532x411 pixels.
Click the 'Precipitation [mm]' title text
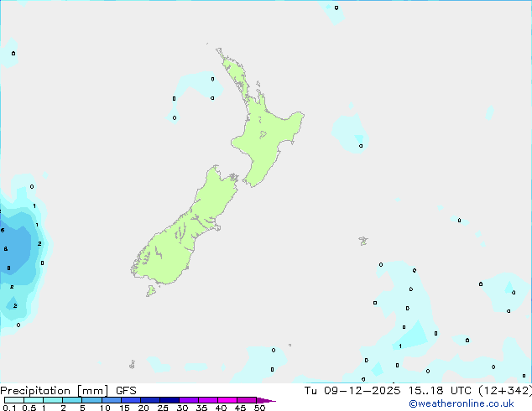coord(55,391)
